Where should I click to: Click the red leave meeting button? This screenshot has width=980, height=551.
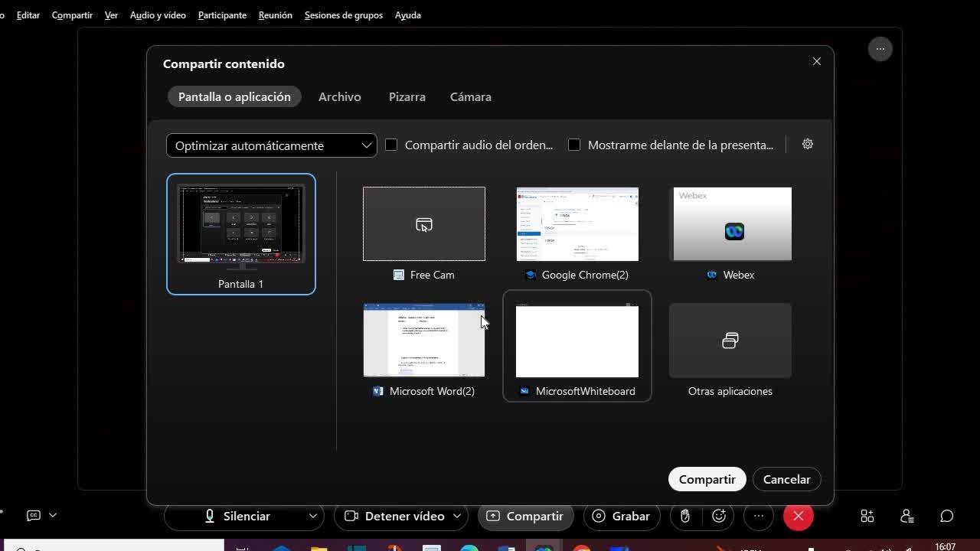pyautogui.click(x=798, y=516)
